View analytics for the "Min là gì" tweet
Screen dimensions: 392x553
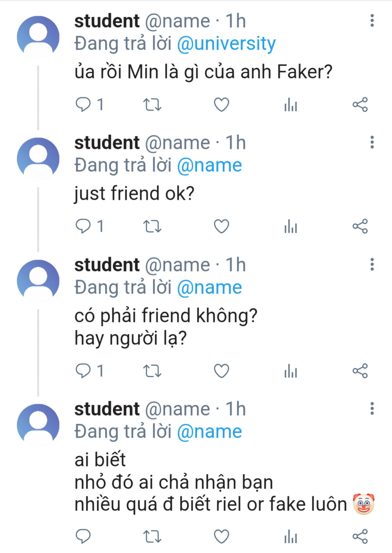pyautogui.click(x=291, y=104)
